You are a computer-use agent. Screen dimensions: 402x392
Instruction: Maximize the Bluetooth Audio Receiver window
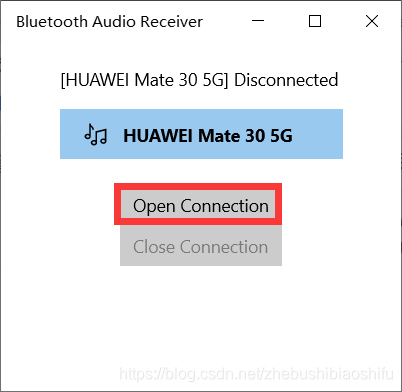tap(315, 22)
